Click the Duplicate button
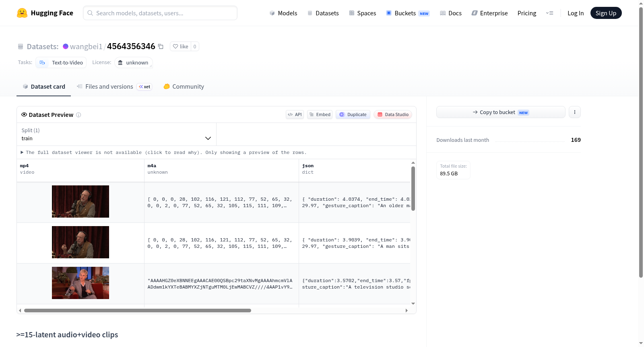The height and width of the screenshot is (347, 644). click(353, 114)
